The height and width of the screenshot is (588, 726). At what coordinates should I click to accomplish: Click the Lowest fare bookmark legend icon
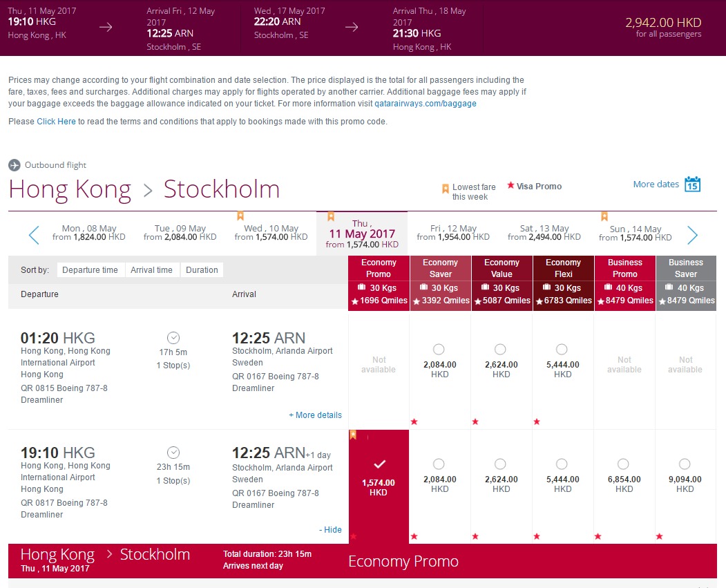pos(446,189)
